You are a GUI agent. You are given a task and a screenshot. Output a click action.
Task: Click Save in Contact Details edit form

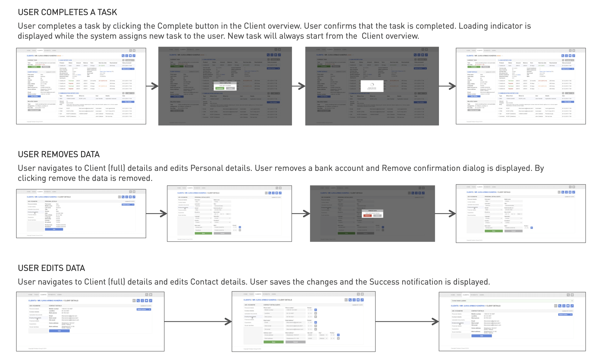[x=274, y=342]
